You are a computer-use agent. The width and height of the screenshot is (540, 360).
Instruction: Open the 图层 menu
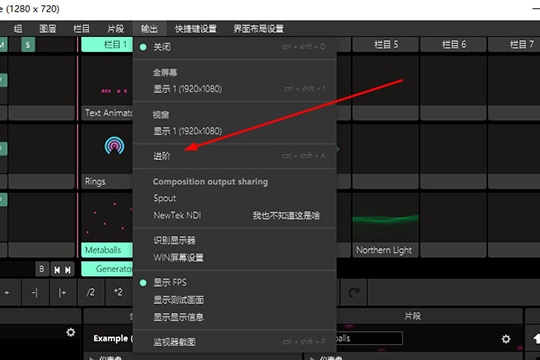click(48, 29)
